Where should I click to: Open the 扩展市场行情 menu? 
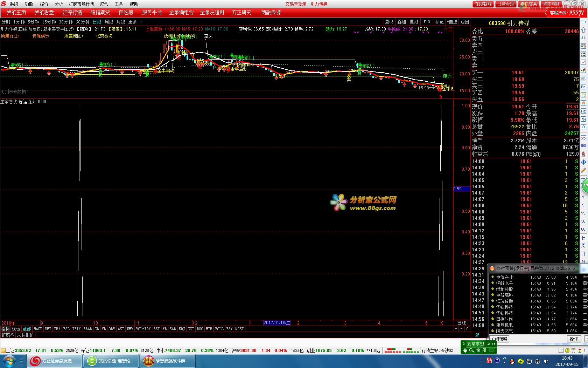[81, 4]
